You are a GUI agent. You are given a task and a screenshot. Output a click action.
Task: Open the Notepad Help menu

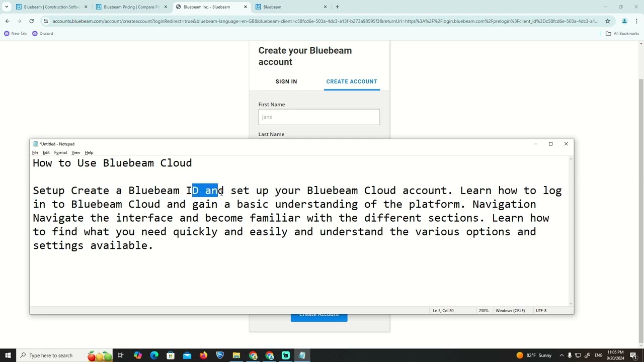click(x=89, y=152)
